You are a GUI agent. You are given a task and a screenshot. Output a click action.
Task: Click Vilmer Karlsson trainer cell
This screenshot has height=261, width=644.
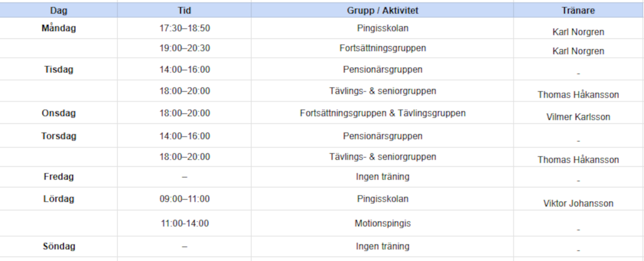coord(578,113)
